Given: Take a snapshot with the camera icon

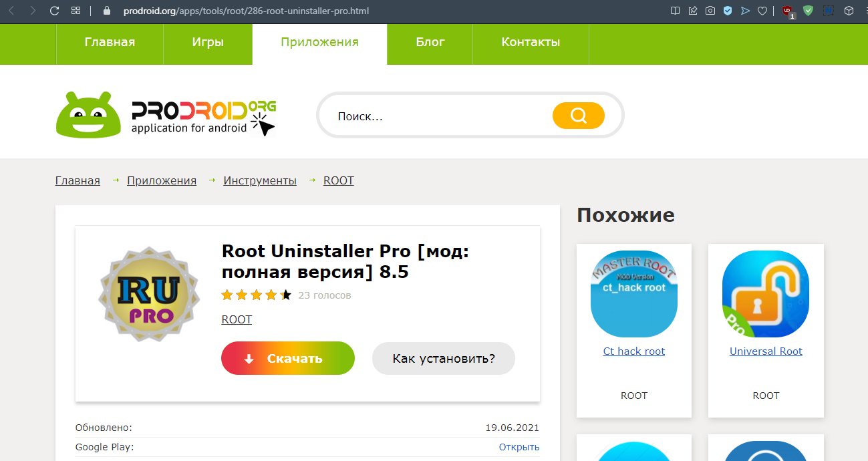Looking at the screenshot, I should tap(710, 11).
